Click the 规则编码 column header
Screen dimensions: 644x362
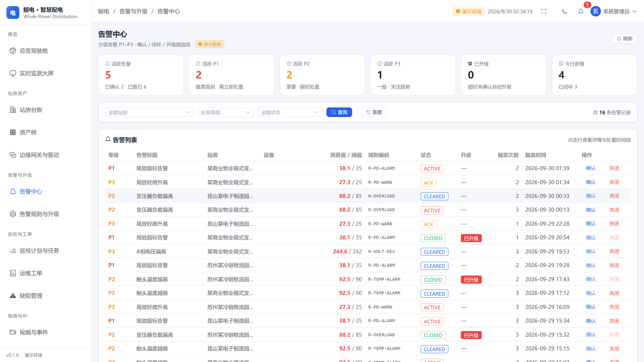tap(379, 155)
